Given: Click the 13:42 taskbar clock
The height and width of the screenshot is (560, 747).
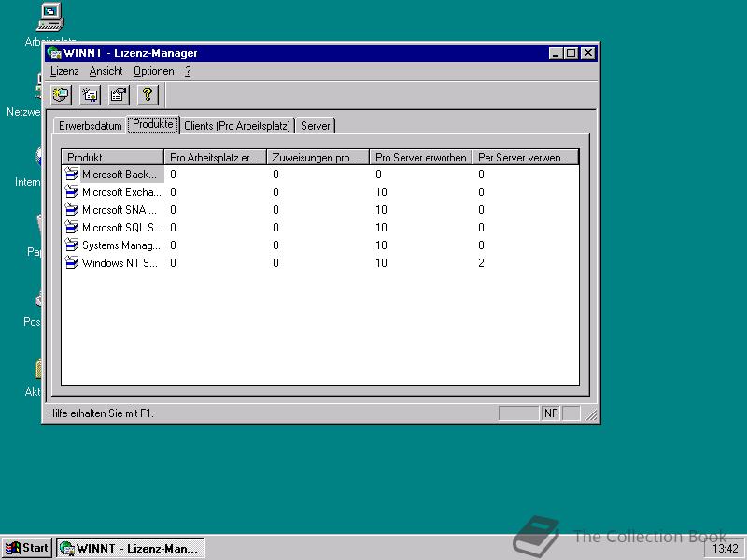Looking at the screenshot, I should (x=726, y=549).
